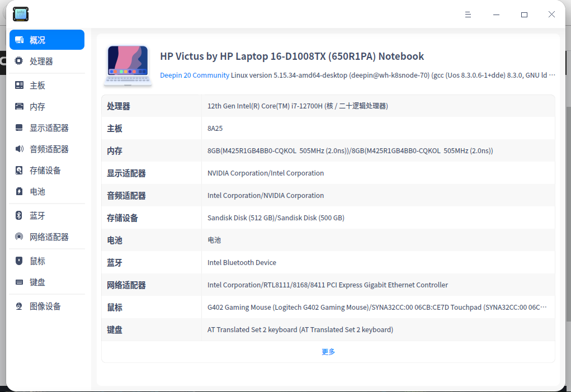Select RTL8111/8168/8411 Ethernet Controller value
571x392 pixels.
click(327, 285)
